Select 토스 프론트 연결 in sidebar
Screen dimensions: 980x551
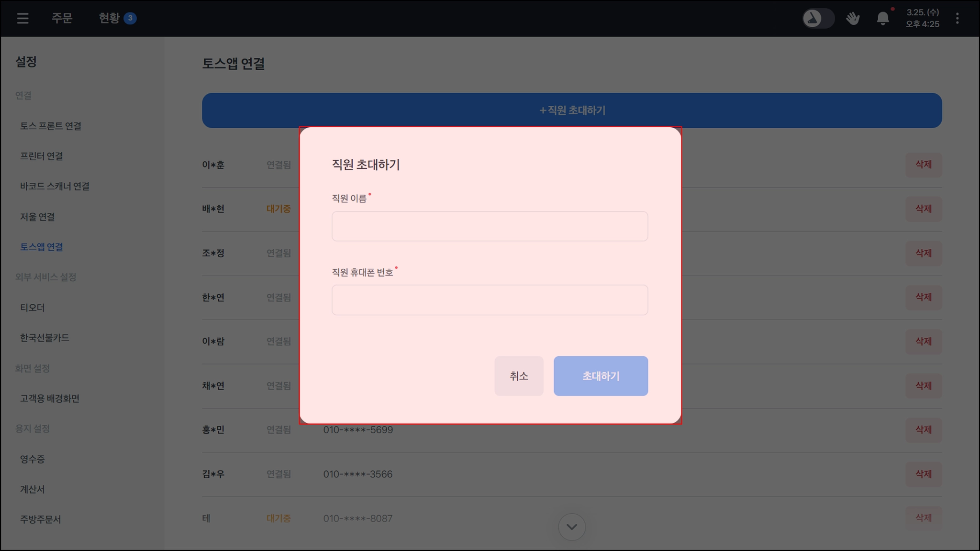coord(51,126)
